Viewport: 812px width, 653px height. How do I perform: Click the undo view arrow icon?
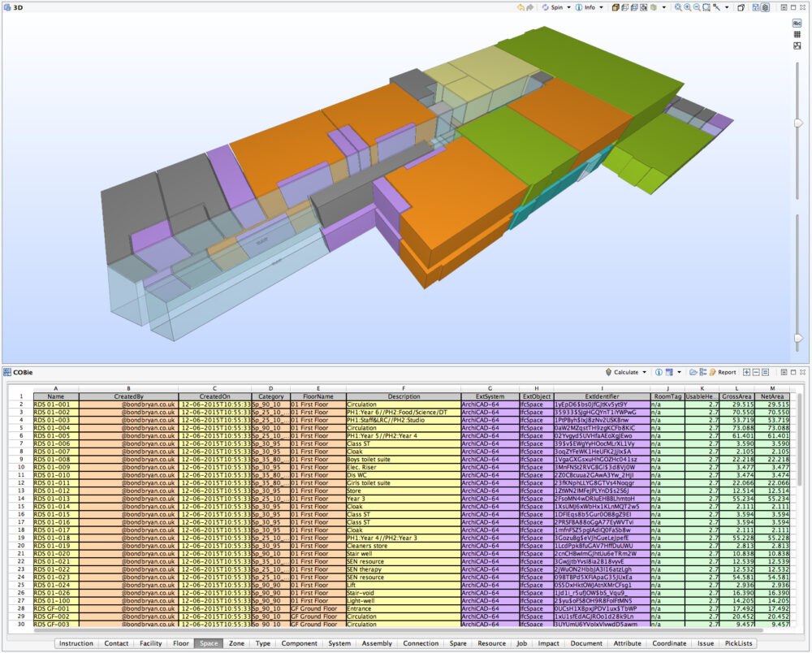521,8
